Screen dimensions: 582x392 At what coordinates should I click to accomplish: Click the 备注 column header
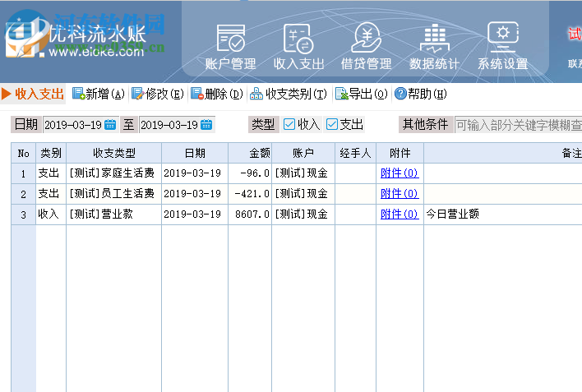[x=503, y=153]
